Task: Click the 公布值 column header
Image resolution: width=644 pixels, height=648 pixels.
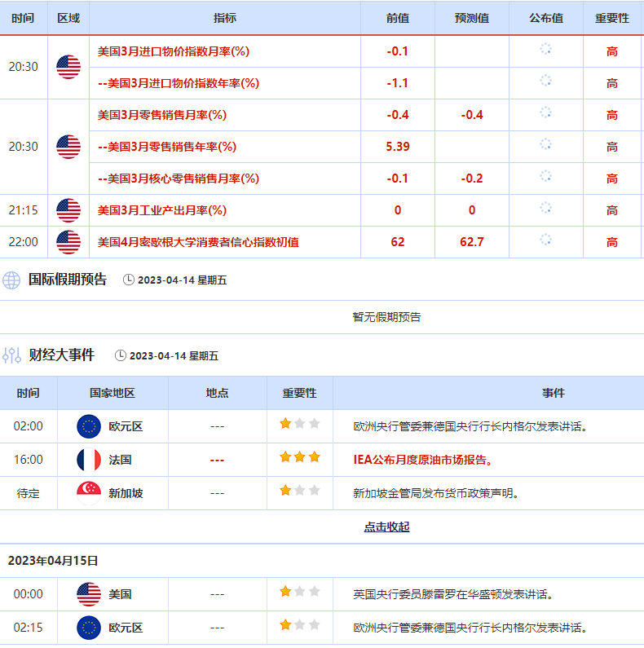Action: click(545, 18)
